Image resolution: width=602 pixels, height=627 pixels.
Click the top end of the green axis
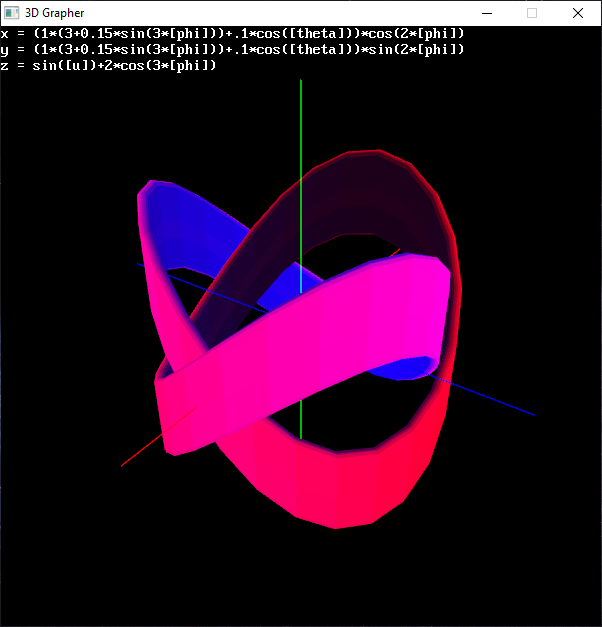click(301, 83)
